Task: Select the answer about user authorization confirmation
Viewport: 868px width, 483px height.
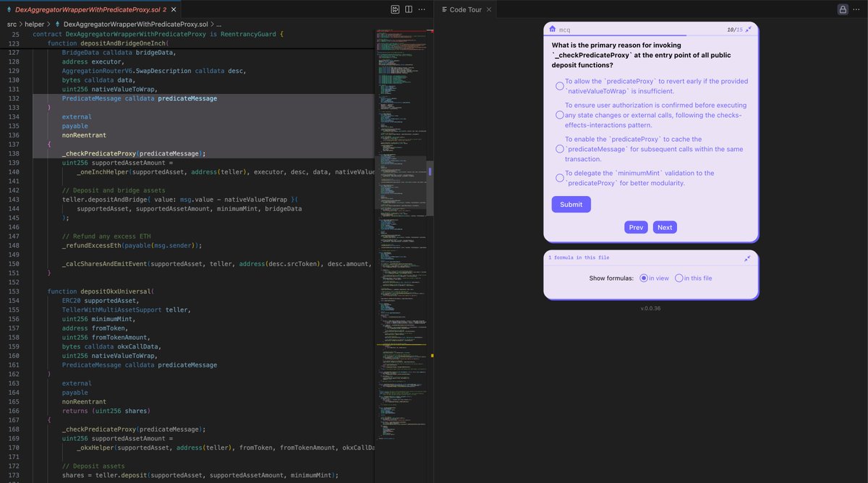Action: click(x=558, y=114)
